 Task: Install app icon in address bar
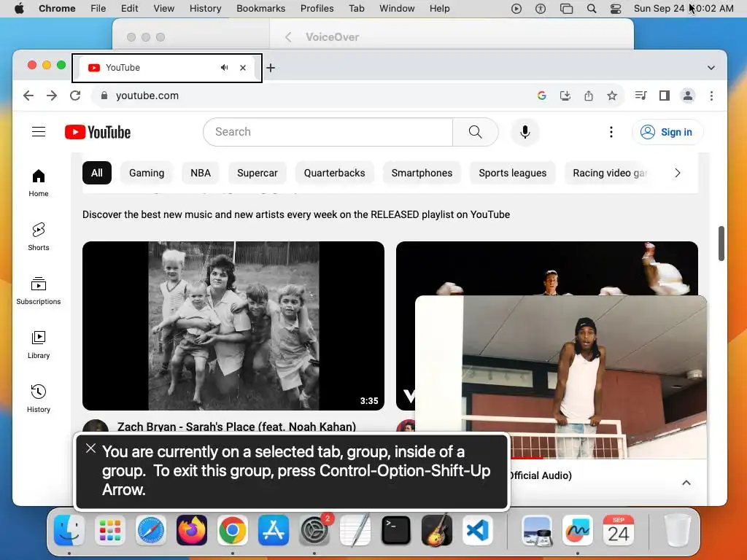point(565,96)
